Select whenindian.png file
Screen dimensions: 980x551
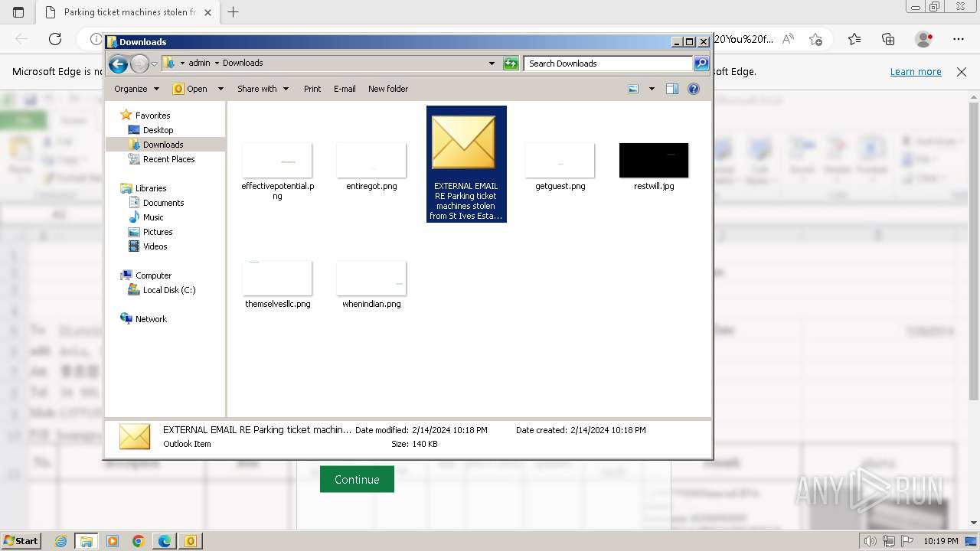[x=371, y=285]
